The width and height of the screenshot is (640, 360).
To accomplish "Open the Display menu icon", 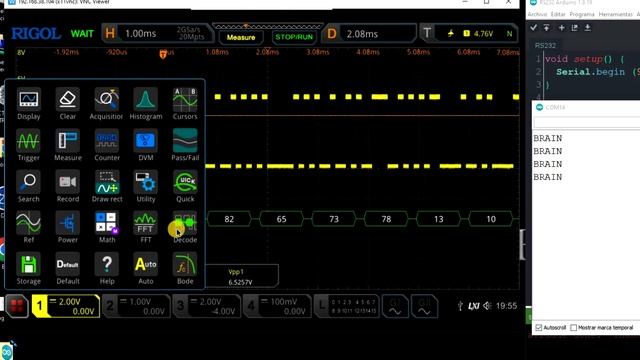I will pos(29,99).
